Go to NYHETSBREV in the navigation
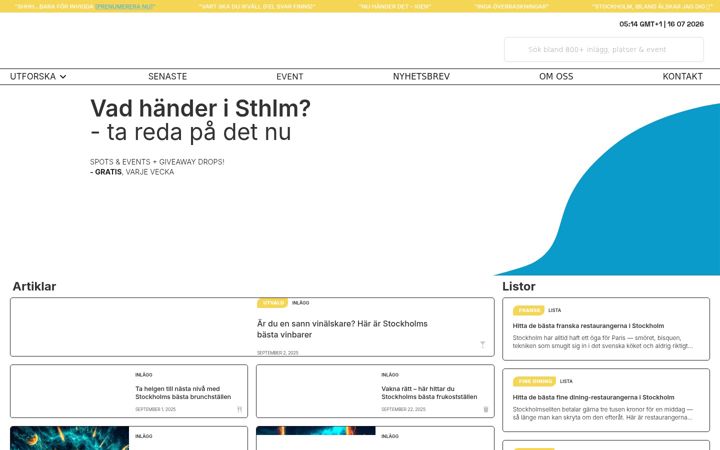Viewport: 720px width, 450px height. coord(421,77)
